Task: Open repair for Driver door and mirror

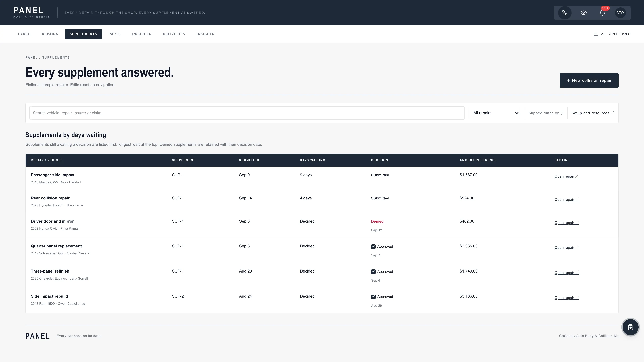Action: click(567, 223)
